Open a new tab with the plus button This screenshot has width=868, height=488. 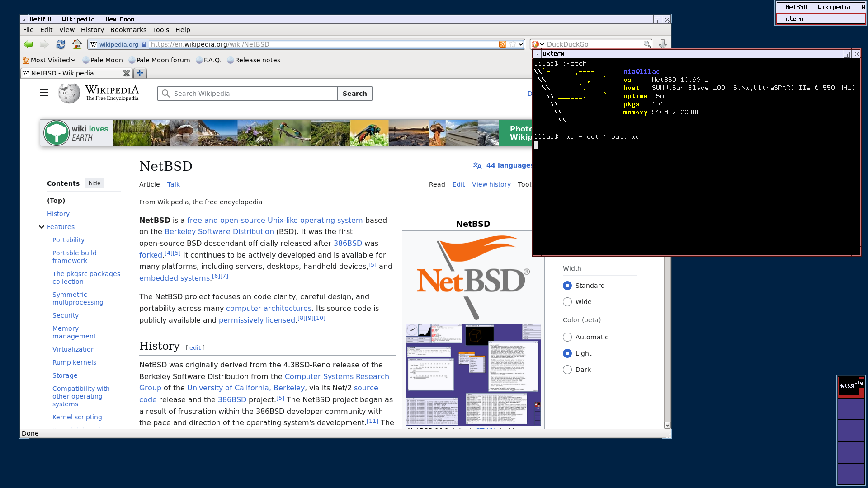(140, 73)
